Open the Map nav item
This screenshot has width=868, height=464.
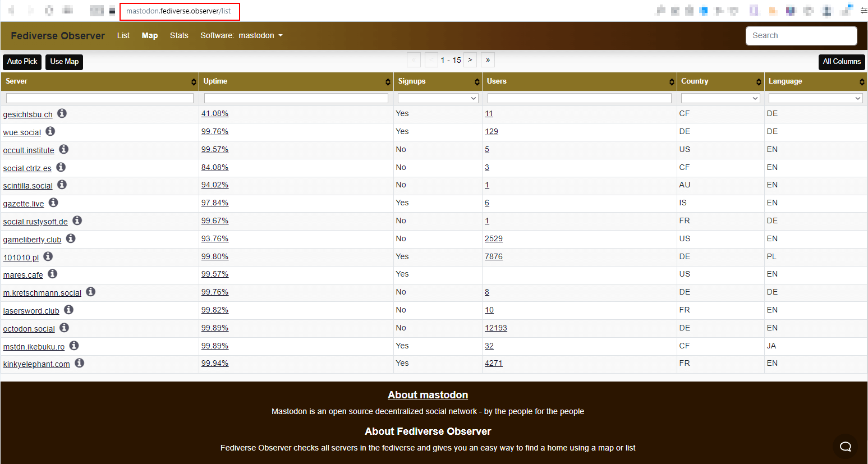[x=150, y=35]
